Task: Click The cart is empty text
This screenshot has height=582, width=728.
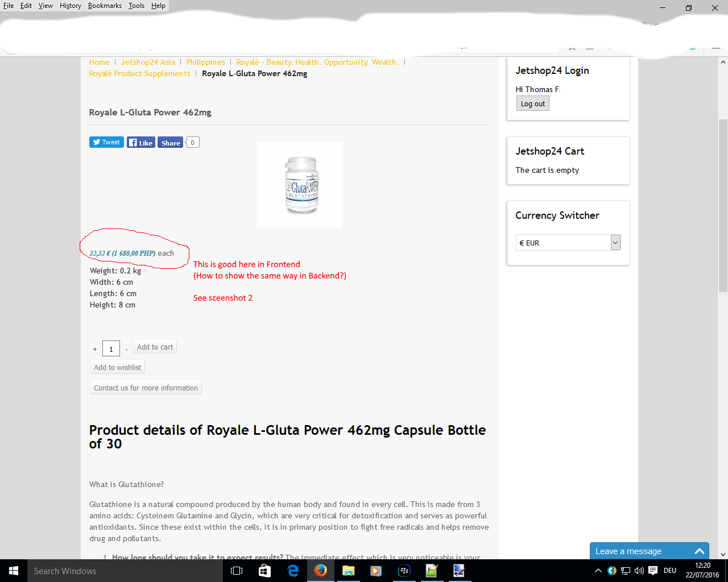Action: pos(547,170)
